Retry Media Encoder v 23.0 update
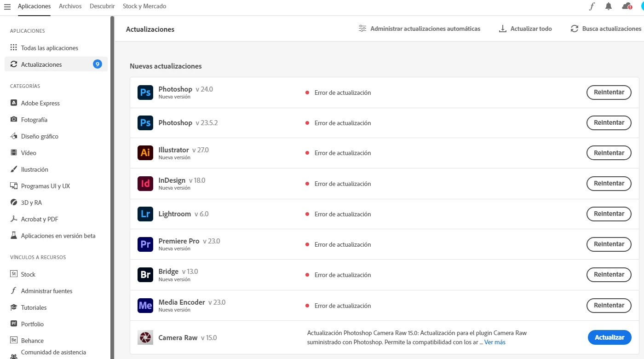Image resolution: width=644 pixels, height=359 pixels. [609, 305]
